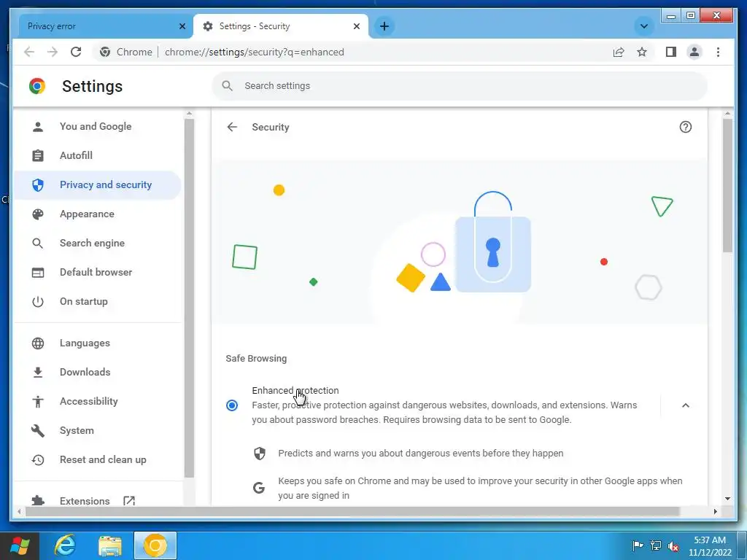Screen dimensions: 747x560
Task: Close the Privacy error tab
Action: [182, 26]
